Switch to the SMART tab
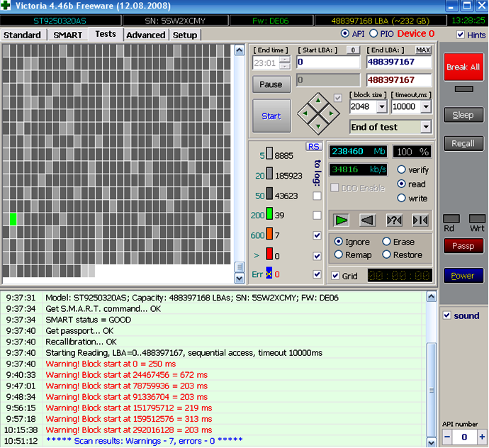 pyautogui.click(x=67, y=35)
